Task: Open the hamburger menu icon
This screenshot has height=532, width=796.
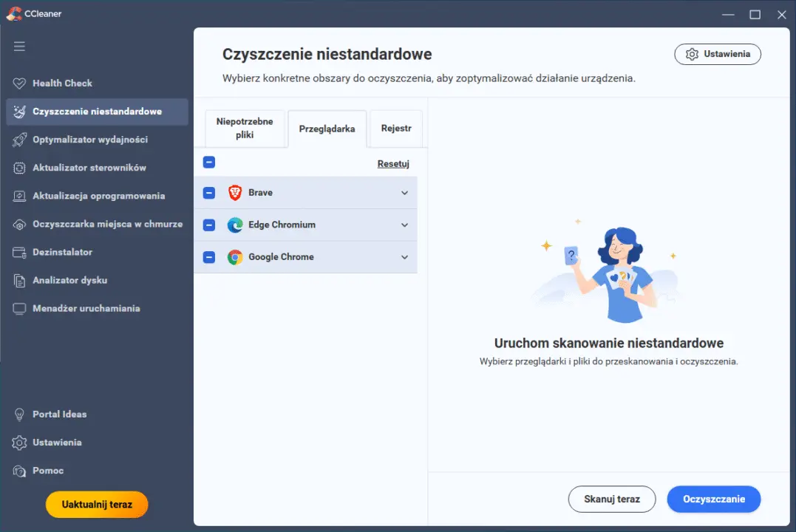Action: [19, 47]
